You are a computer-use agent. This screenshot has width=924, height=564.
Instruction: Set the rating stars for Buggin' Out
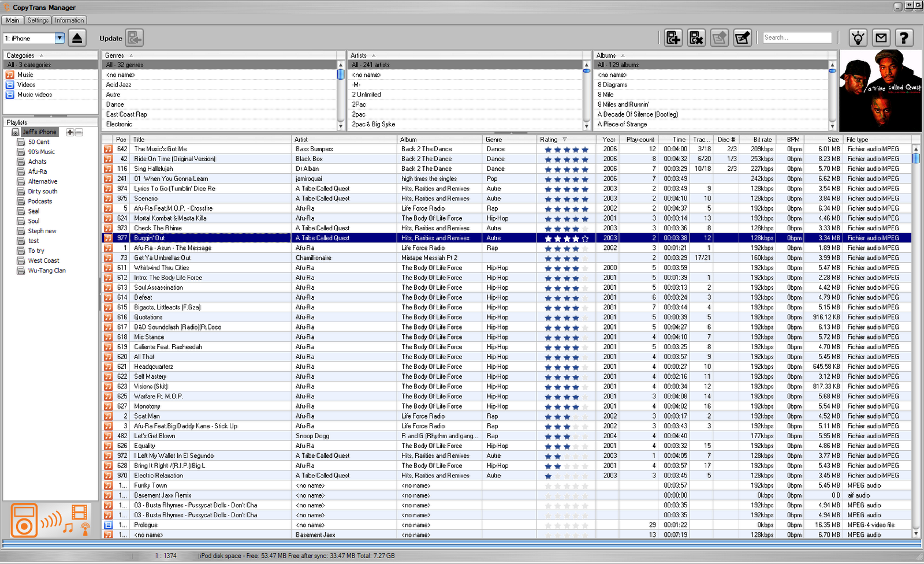click(x=566, y=238)
